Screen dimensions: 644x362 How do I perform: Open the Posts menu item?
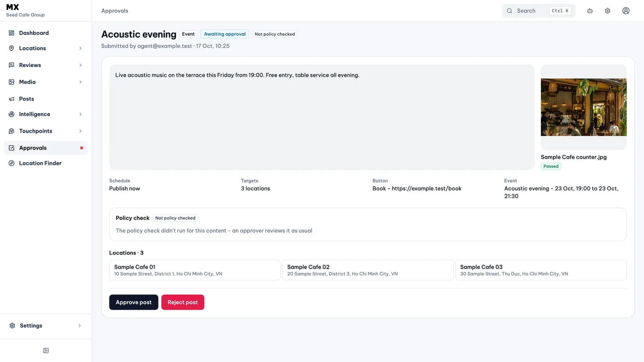46,99
